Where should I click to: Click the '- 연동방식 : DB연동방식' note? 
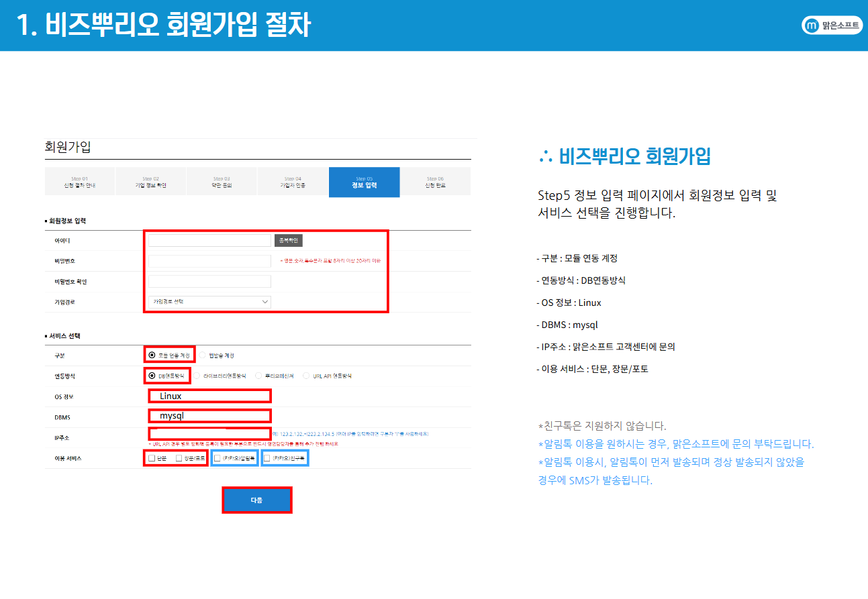click(x=581, y=280)
